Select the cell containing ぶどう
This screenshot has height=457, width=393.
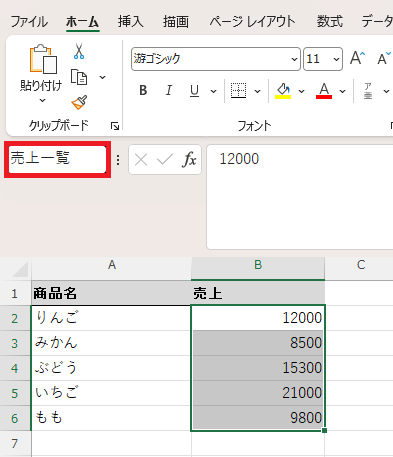pos(111,368)
